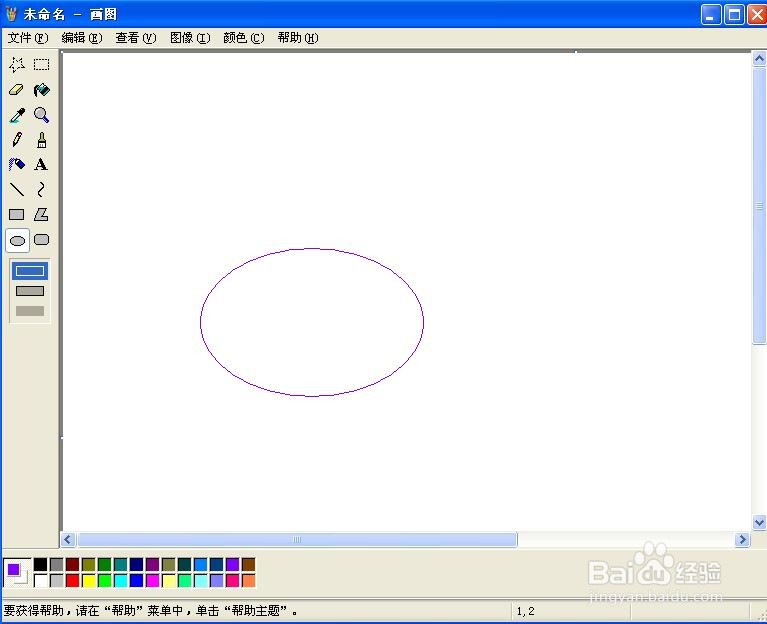
Task: Select outline-with-fill shape style
Action: 30,291
